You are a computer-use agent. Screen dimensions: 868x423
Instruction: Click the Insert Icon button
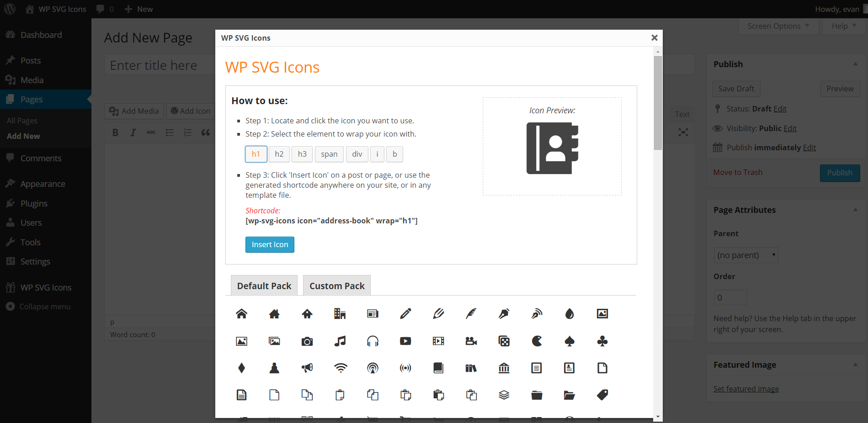tap(270, 244)
